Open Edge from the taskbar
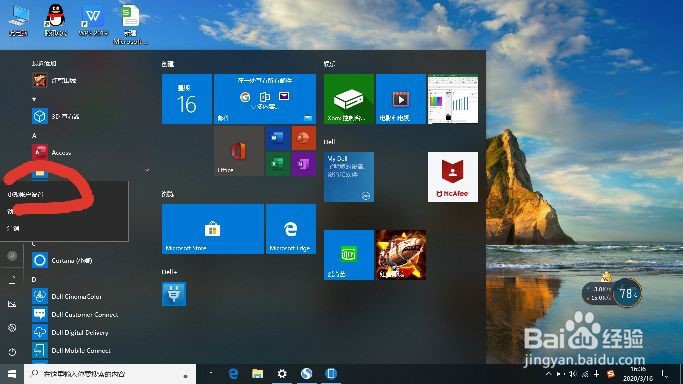 (233, 374)
